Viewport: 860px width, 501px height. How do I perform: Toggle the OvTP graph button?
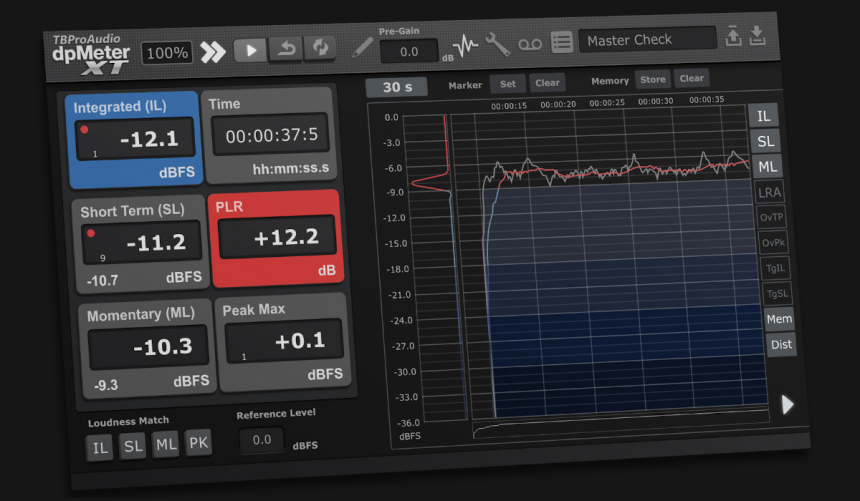tap(771, 217)
